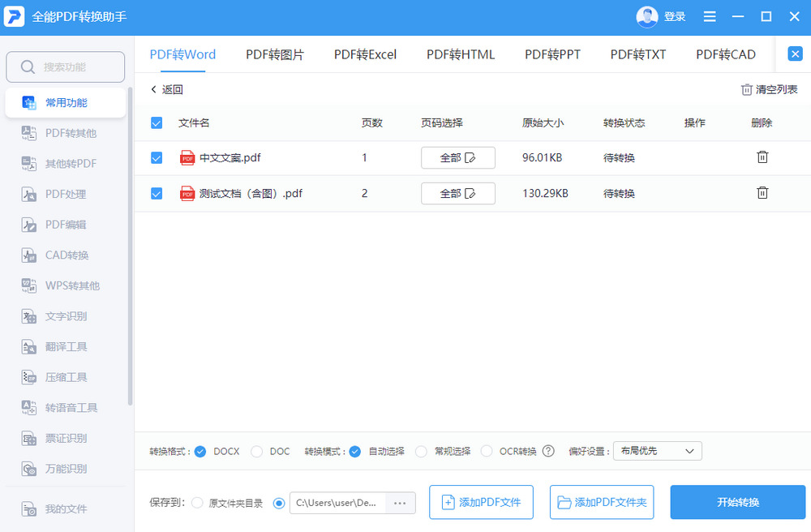Open page selection for 中文文案.pdf
Viewport: 811px width, 532px height.
(457, 157)
